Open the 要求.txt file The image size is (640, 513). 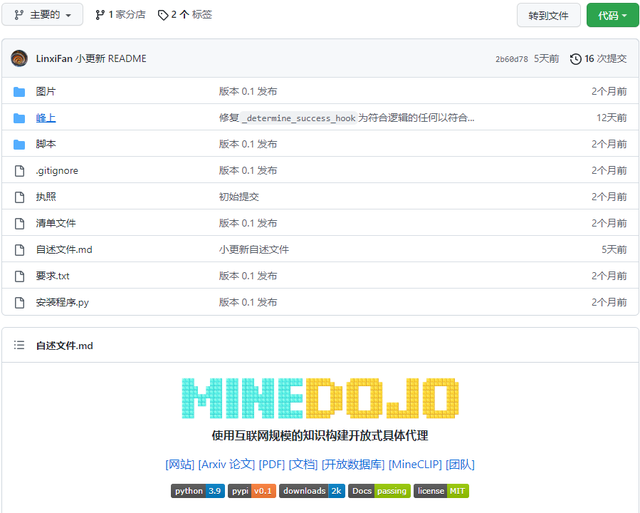53,276
